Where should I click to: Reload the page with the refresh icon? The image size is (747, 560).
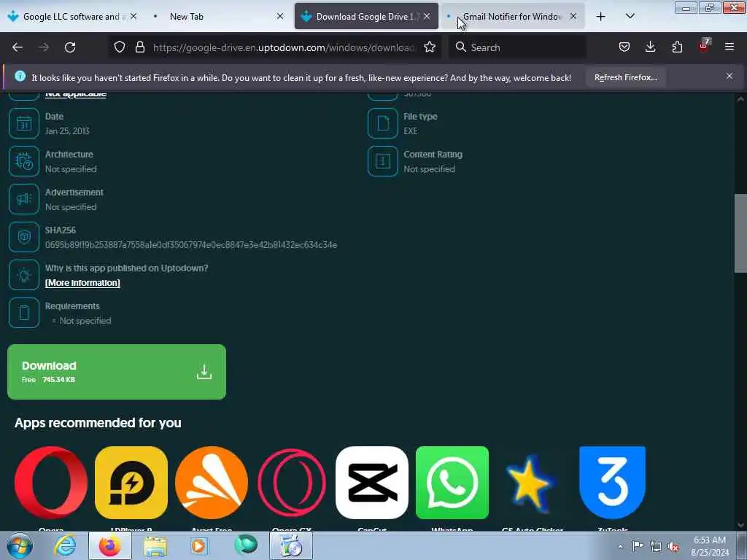[x=70, y=47]
